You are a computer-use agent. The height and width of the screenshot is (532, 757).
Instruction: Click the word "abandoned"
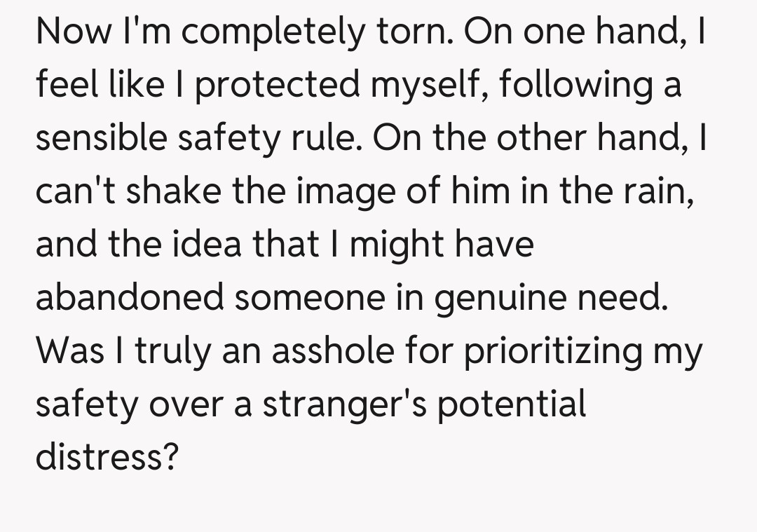coord(128,298)
